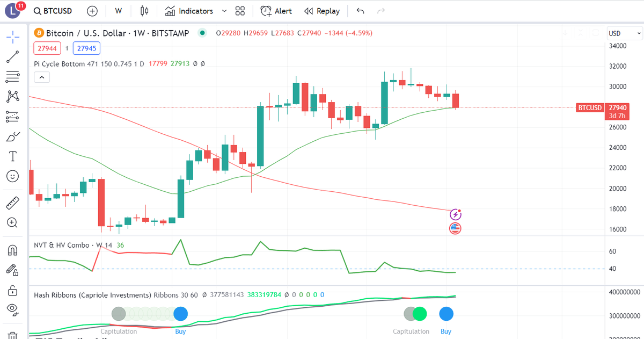Open the user profile avatar menu
This screenshot has width=644, height=339.
click(13, 11)
